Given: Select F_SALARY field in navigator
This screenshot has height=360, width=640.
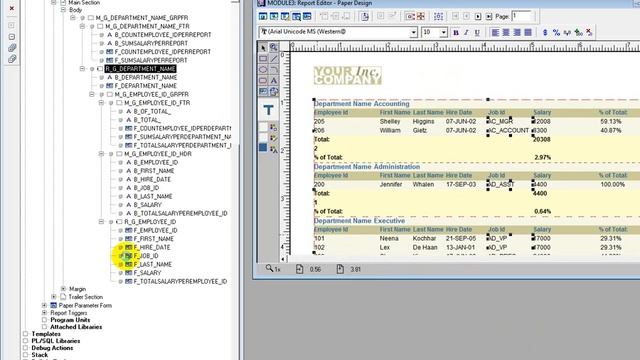Looking at the screenshot, I should 147,273.
